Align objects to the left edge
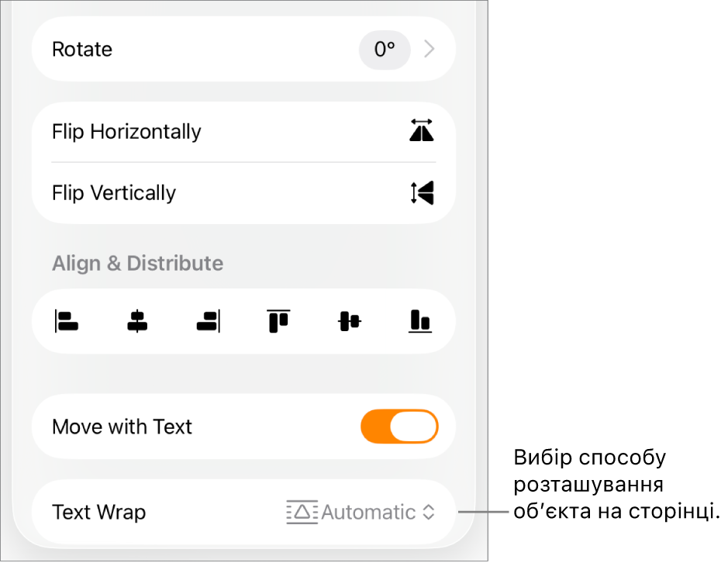 67,322
